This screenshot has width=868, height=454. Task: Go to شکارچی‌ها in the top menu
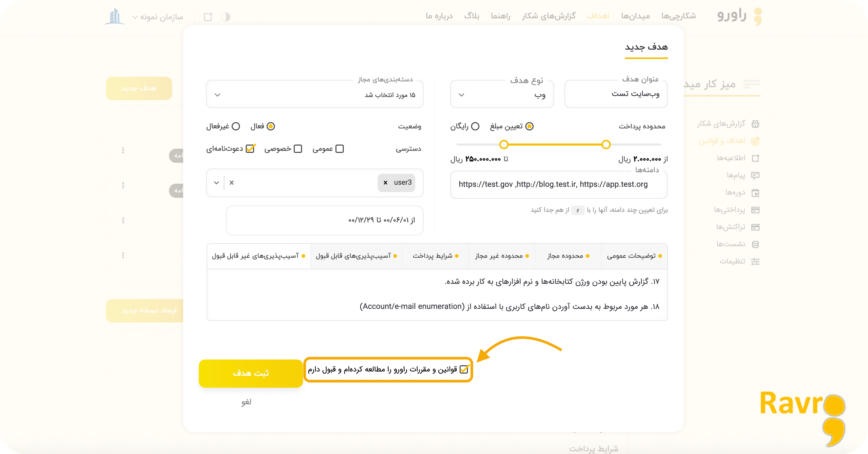click(x=678, y=16)
